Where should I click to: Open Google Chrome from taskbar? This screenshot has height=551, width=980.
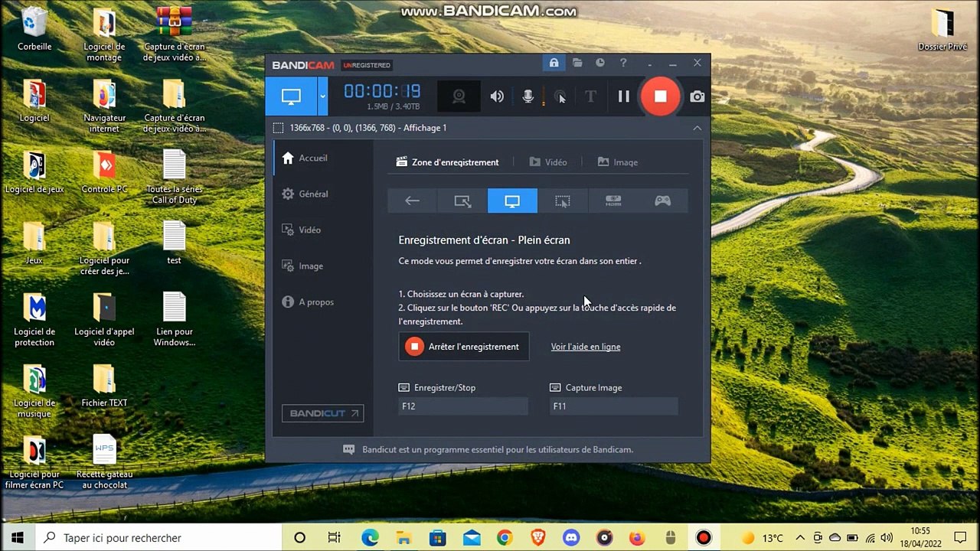(x=504, y=538)
